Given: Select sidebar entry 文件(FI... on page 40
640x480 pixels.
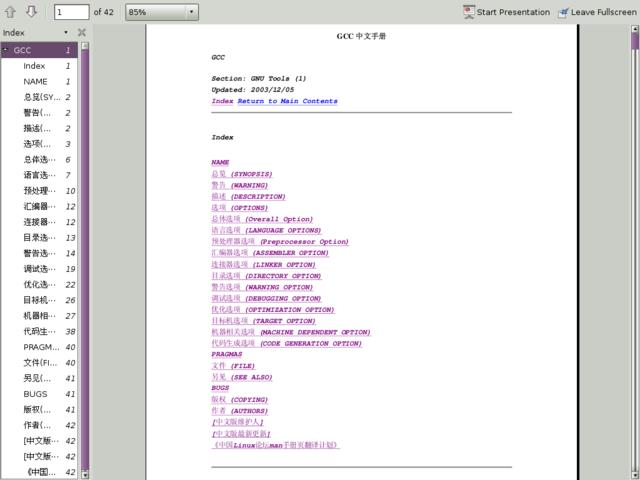Looking at the screenshot, I should pyautogui.click(x=39, y=362).
